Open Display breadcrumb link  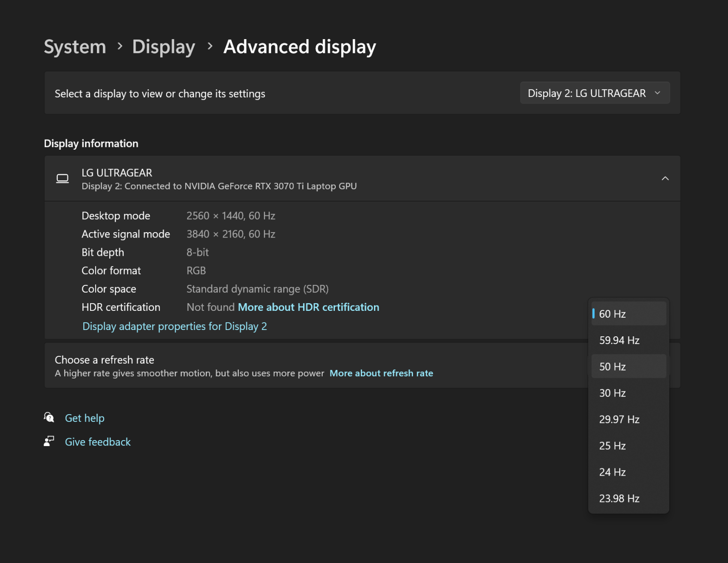[164, 47]
